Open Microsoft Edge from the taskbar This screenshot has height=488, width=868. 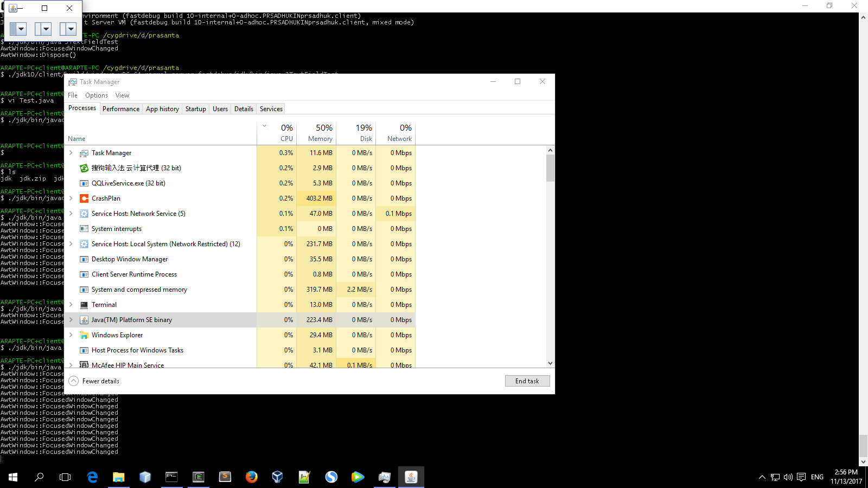point(92,477)
